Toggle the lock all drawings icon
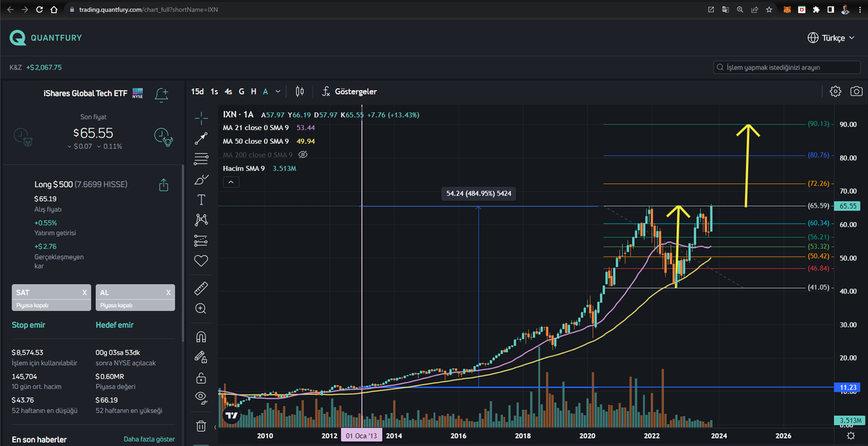Screen dimensions: 868x446 click(x=201, y=377)
